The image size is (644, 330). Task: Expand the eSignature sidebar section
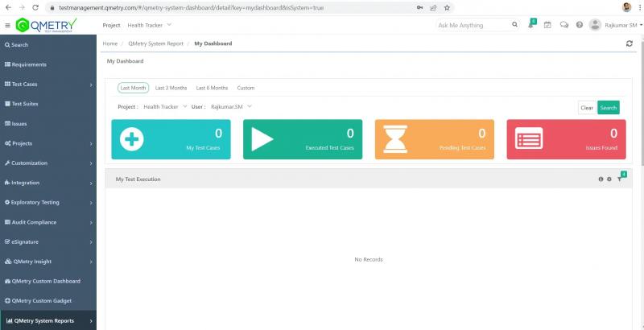[48, 241]
